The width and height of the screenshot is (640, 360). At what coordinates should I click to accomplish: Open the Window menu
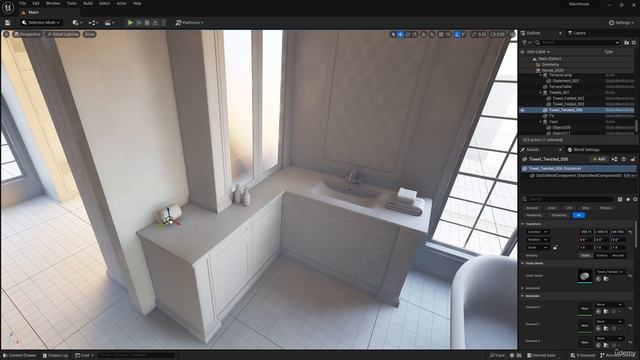(53, 3)
